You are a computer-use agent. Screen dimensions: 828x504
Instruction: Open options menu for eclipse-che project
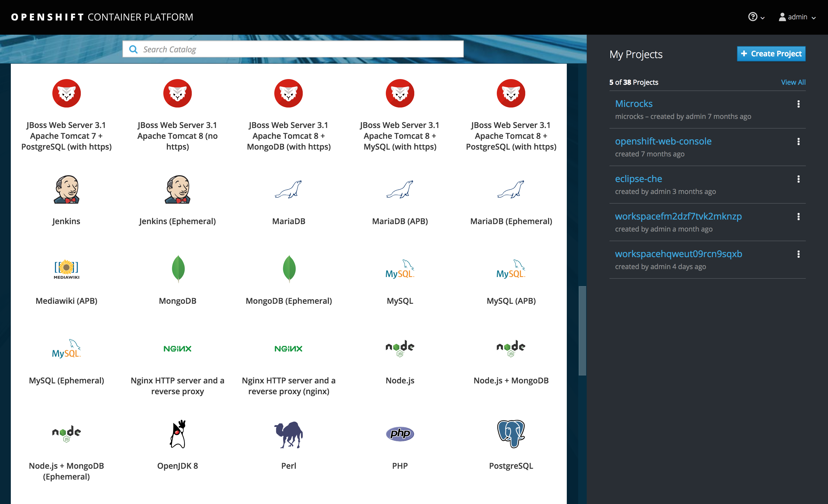[799, 179]
